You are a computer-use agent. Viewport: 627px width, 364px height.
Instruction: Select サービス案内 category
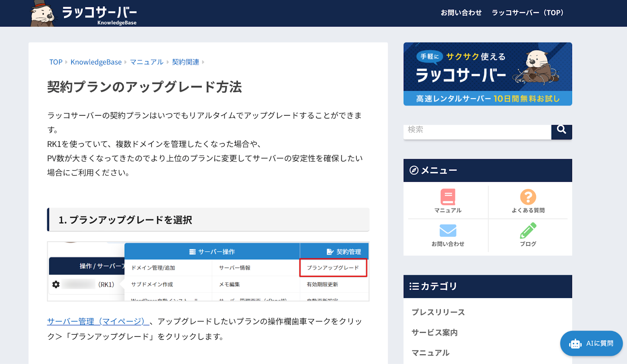435,333
